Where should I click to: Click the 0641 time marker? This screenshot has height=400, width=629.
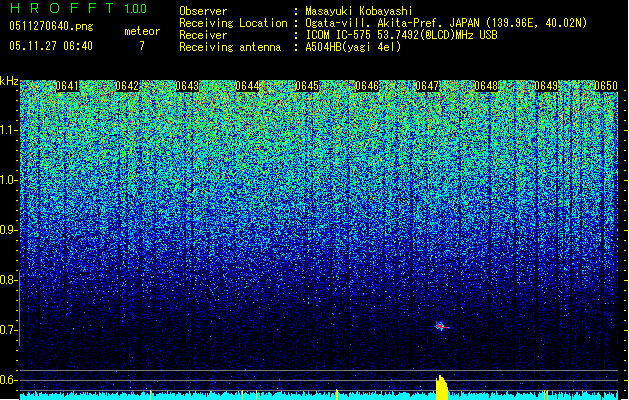[x=67, y=86]
